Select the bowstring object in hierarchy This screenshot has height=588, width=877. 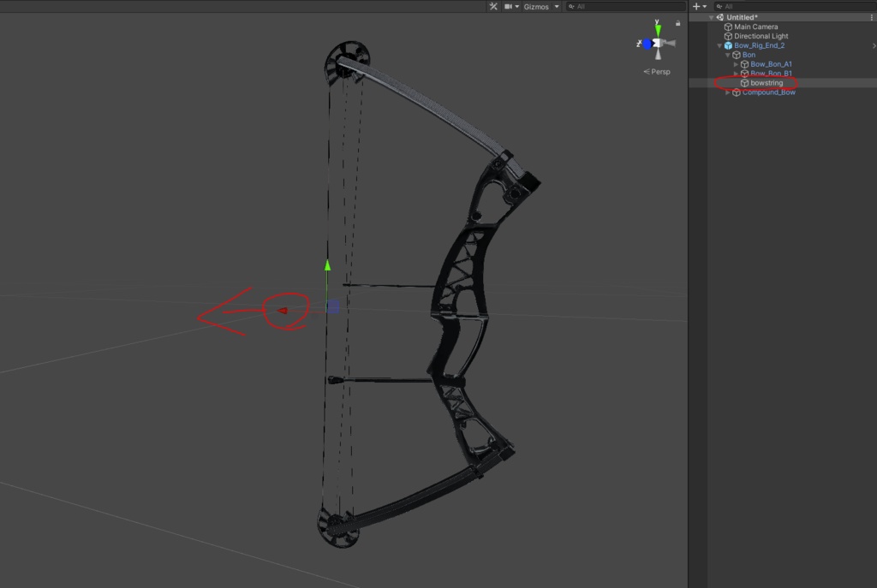pyautogui.click(x=767, y=83)
